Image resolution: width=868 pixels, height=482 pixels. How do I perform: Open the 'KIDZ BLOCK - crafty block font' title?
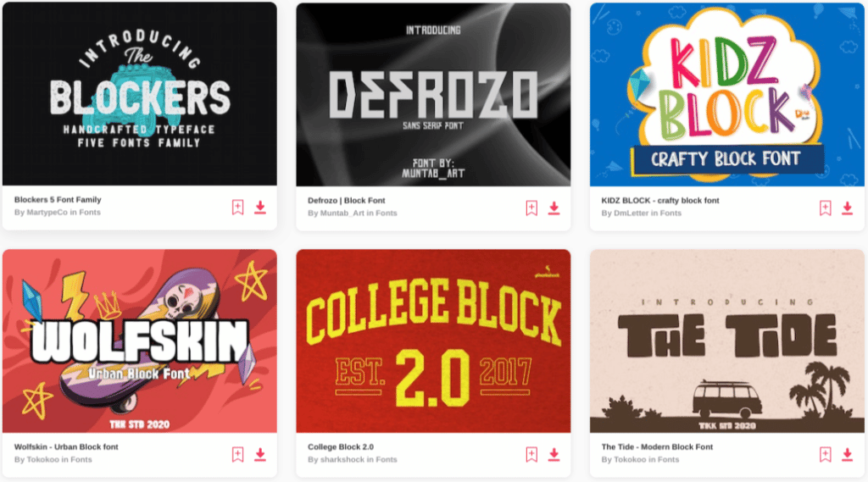click(x=659, y=200)
